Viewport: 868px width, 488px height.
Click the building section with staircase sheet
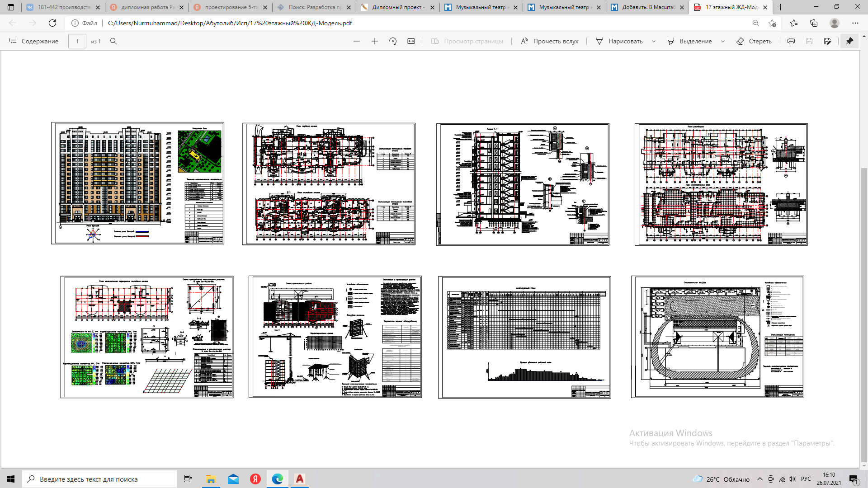tap(523, 184)
